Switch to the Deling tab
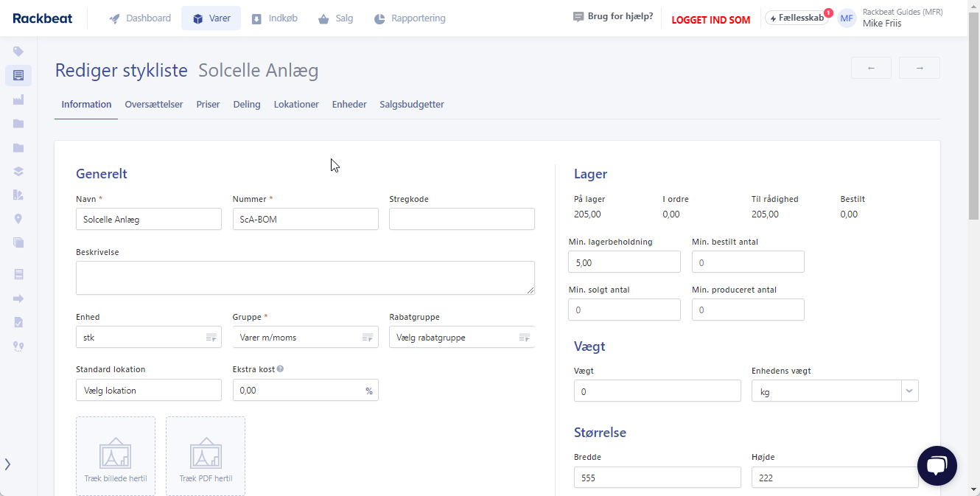The height and width of the screenshot is (496, 980). click(x=247, y=105)
